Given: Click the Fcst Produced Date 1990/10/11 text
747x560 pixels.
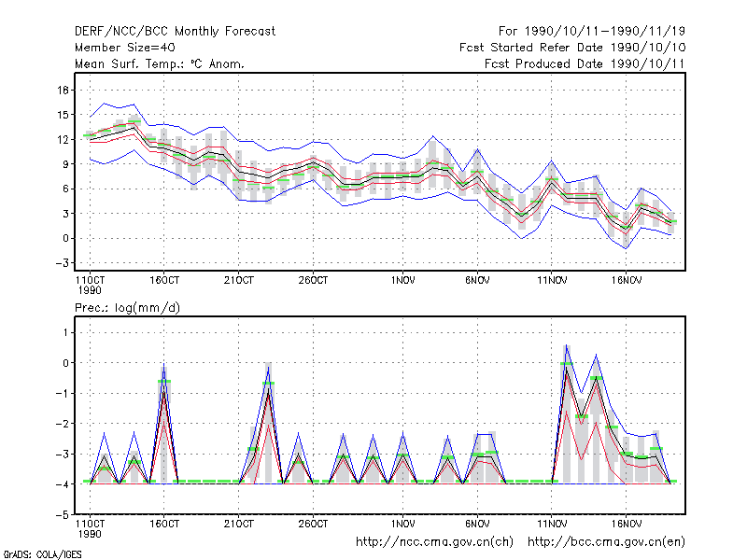Looking at the screenshot, I should pos(585,63).
